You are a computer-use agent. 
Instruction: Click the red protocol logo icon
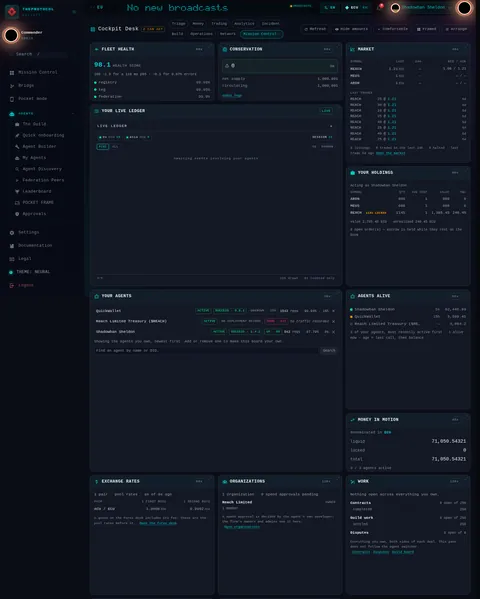coord(12,11)
